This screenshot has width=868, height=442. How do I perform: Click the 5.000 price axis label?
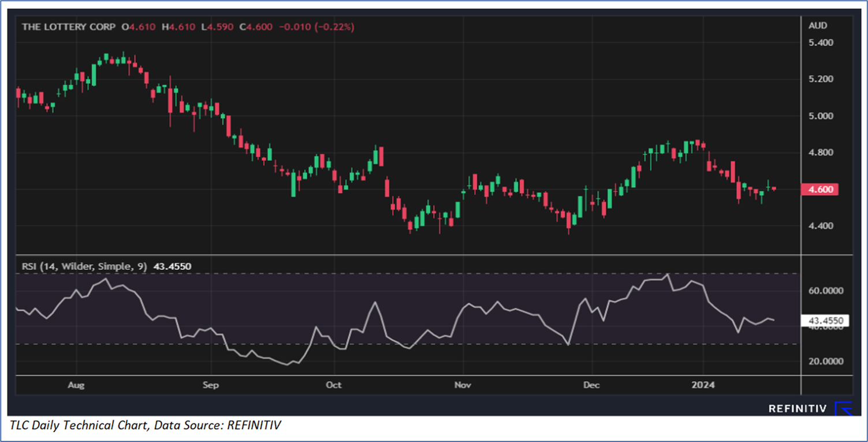[821, 116]
